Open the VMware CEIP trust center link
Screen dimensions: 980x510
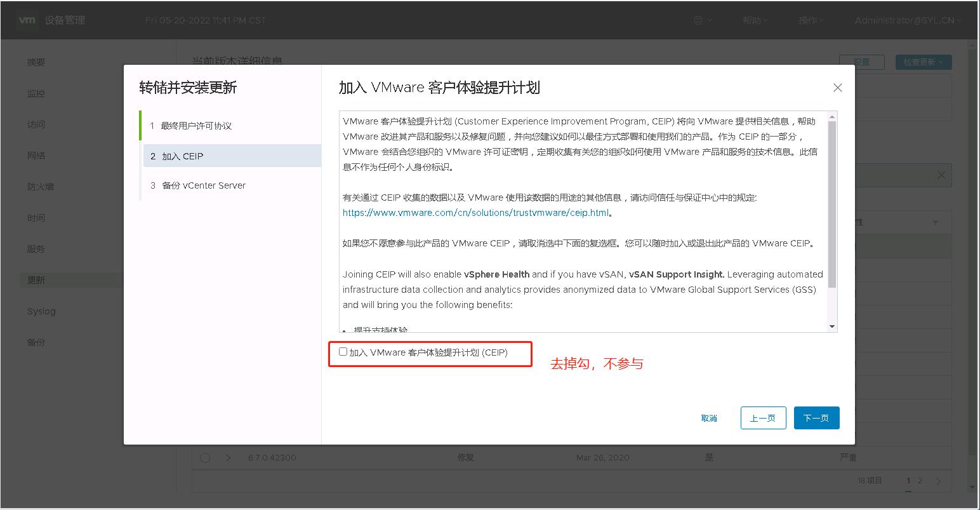[475, 213]
